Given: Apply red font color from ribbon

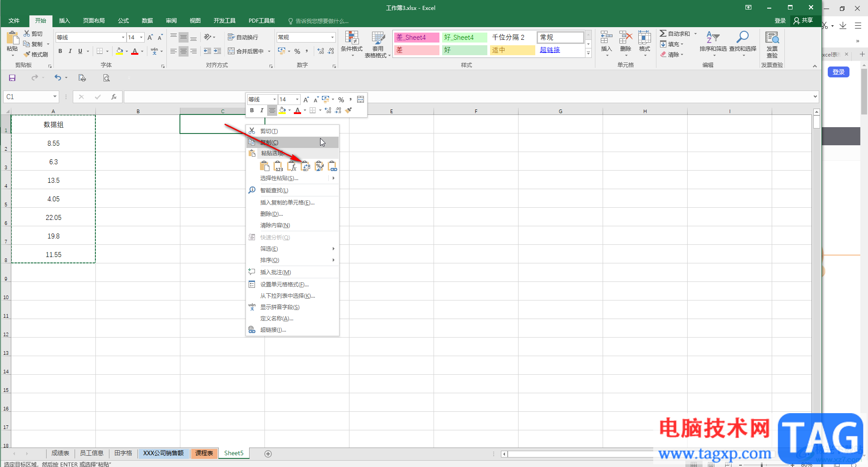Looking at the screenshot, I should [x=135, y=51].
